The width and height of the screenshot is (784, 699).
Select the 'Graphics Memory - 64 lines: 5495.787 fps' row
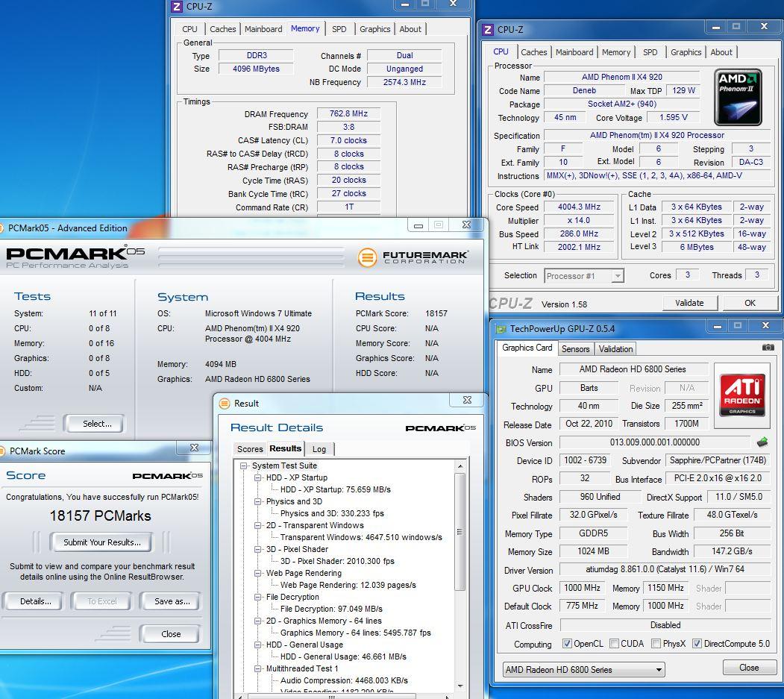click(x=356, y=633)
